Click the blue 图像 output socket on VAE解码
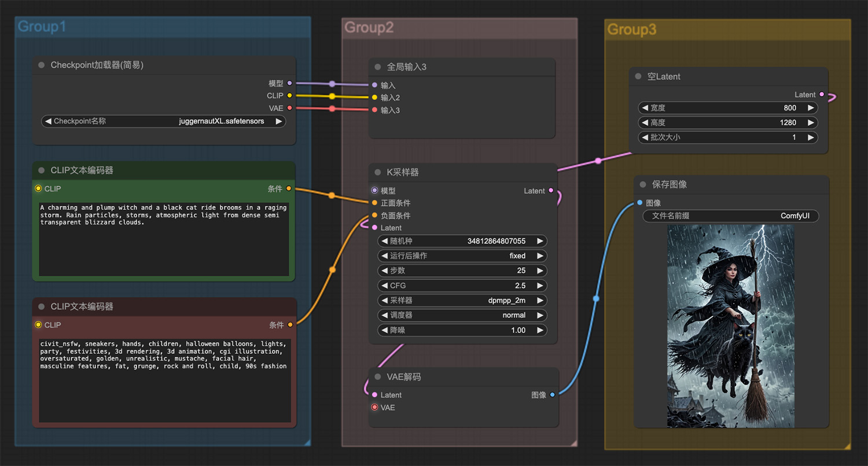868x466 pixels. pos(553,395)
